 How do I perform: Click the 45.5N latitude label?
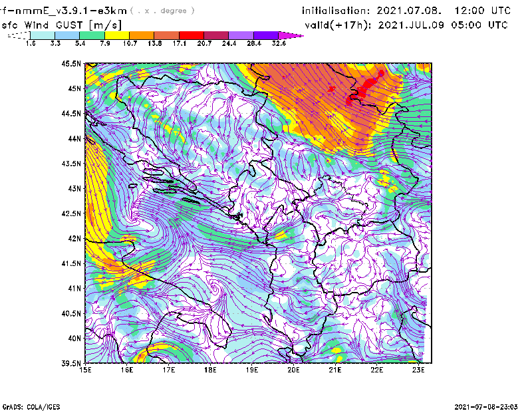click(x=71, y=63)
